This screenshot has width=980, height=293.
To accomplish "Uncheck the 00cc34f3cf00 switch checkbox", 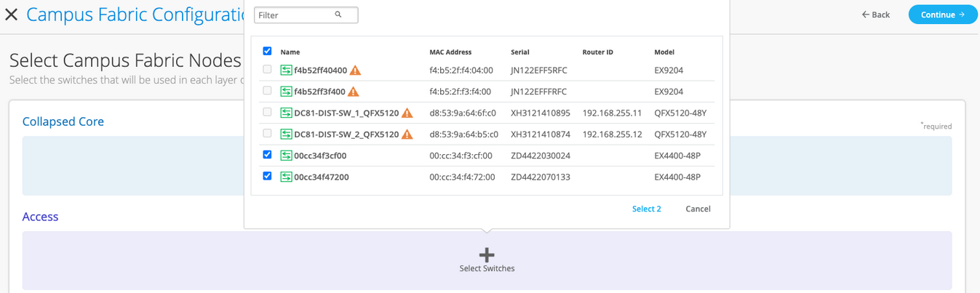I will (x=267, y=155).
